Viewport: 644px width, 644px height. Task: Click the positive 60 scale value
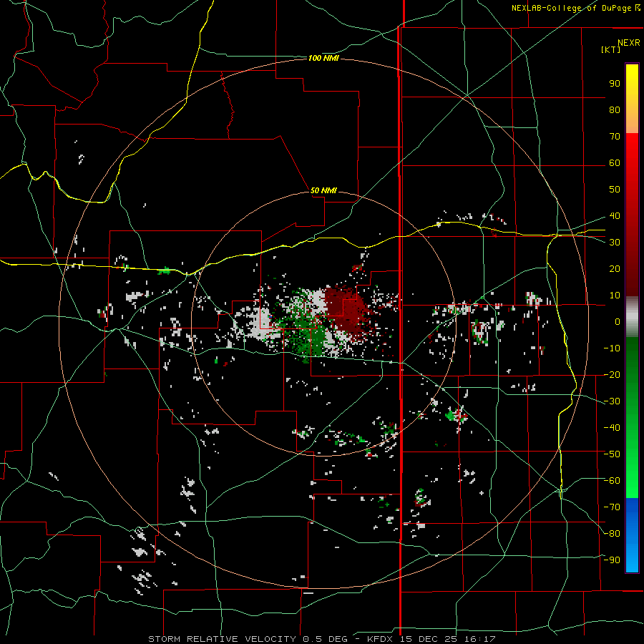615,163
